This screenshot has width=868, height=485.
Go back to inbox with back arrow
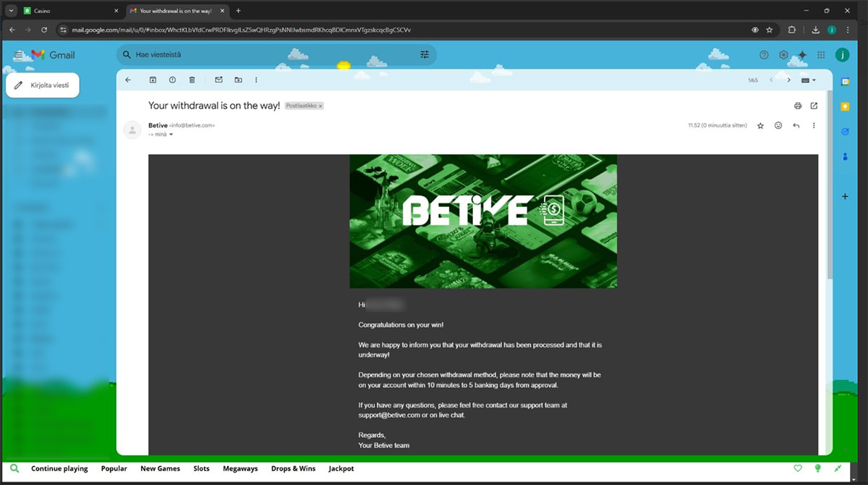(x=128, y=80)
